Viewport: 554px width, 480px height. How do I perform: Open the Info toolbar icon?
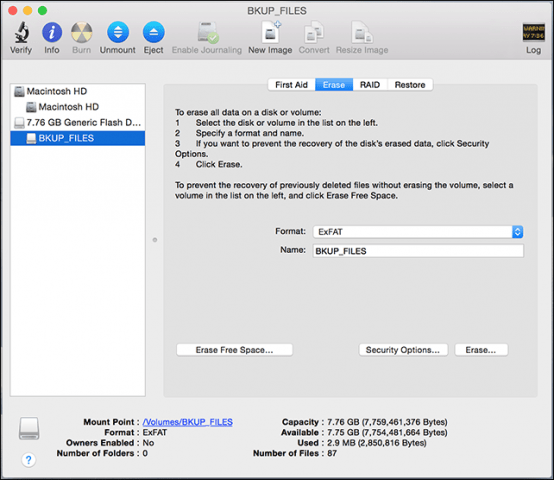pos(52,32)
